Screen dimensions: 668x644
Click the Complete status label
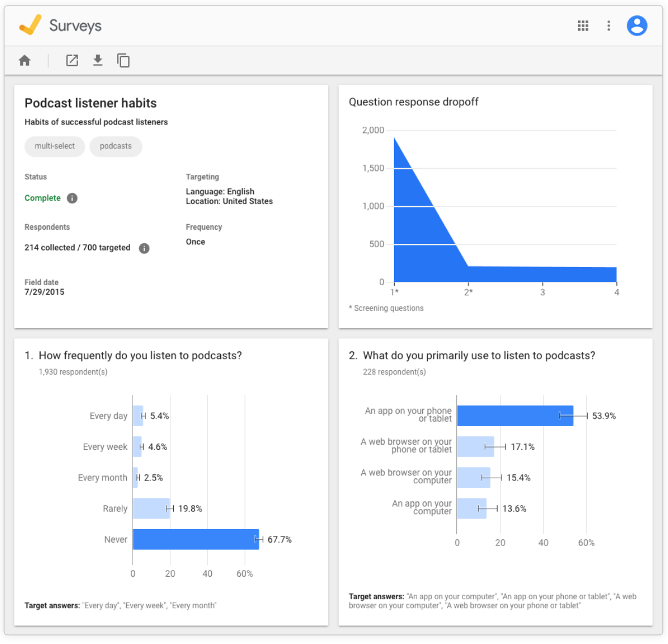42,198
